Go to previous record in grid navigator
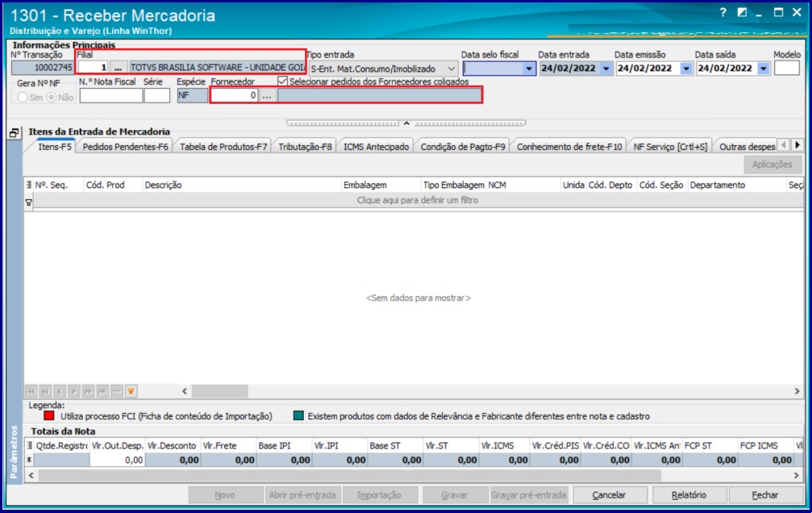The image size is (812, 513). [x=60, y=391]
